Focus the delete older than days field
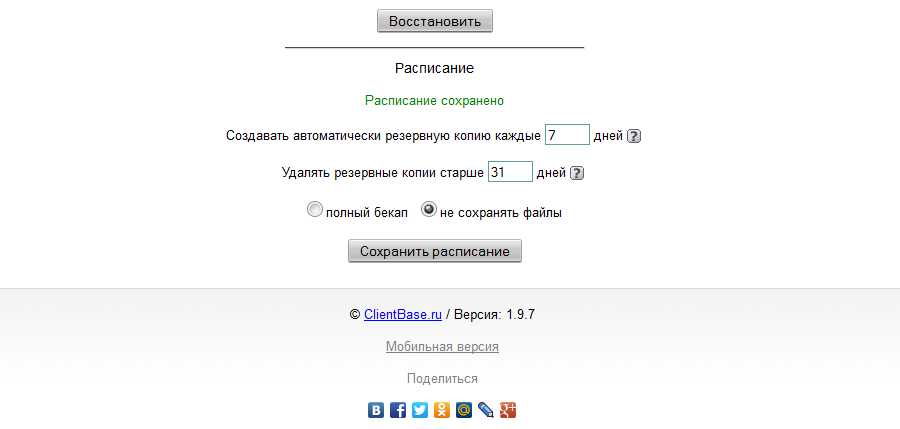Image resolution: width=900 pixels, height=429 pixels. pos(510,172)
